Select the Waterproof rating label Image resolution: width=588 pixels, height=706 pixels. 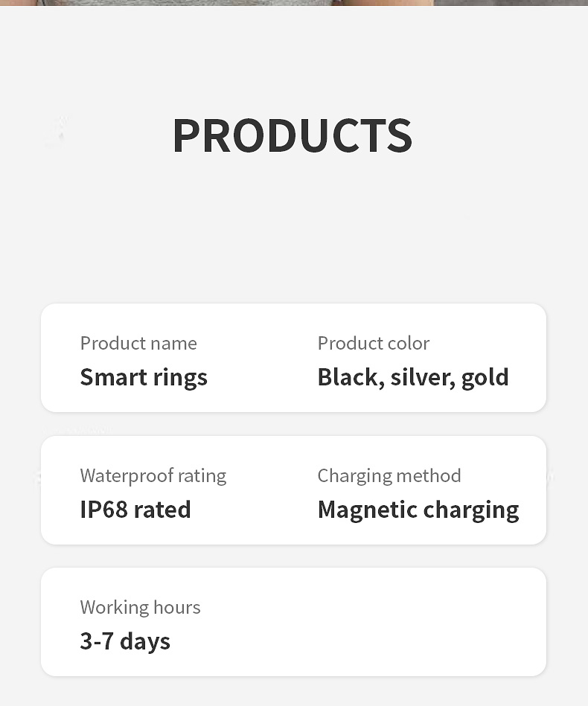tap(153, 475)
